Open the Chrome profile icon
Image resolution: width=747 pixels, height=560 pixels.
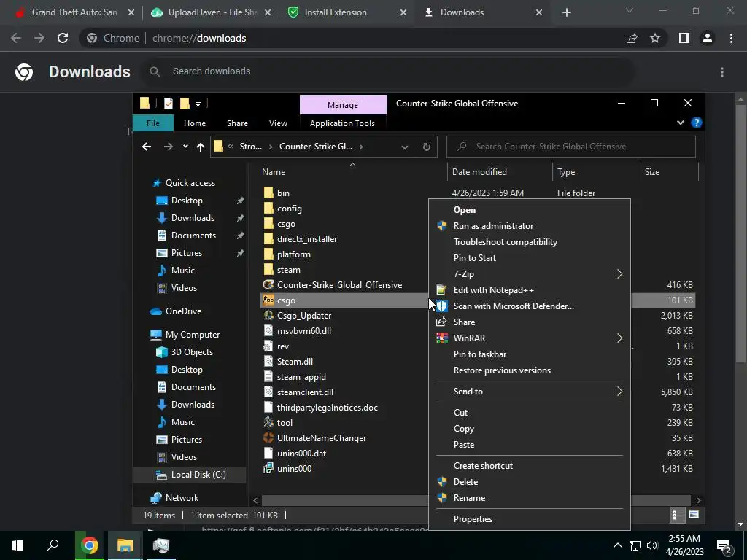pyautogui.click(x=708, y=38)
